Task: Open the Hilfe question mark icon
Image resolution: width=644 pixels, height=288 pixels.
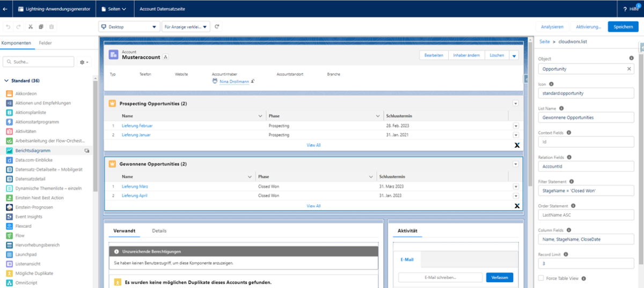Action: coord(625,9)
